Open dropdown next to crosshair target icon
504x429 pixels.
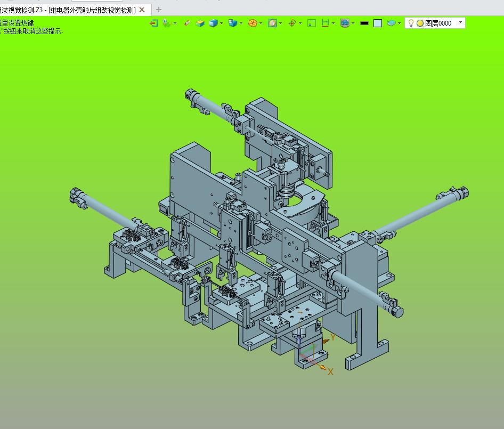[x=300, y=23]
